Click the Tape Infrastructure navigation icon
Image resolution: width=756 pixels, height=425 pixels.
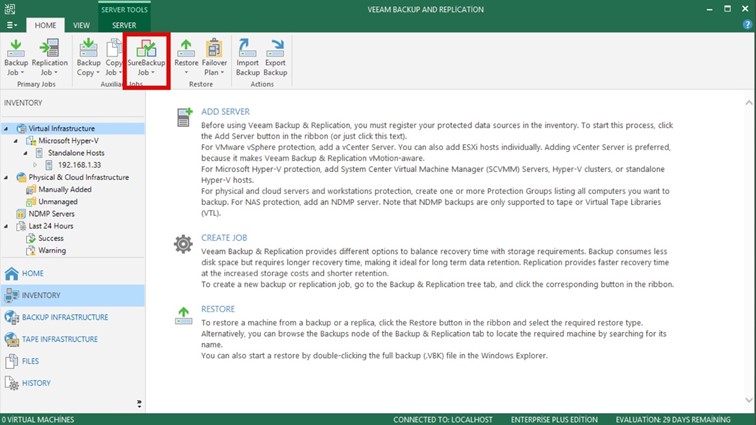click(12, 339)
